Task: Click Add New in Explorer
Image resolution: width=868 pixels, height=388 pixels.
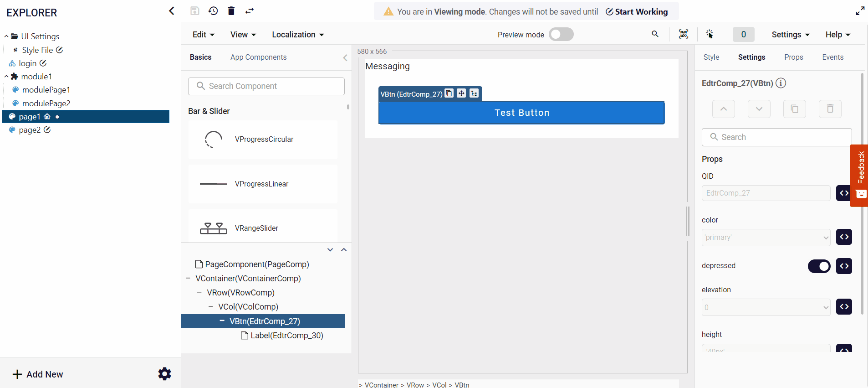Action: coord(38,374)
